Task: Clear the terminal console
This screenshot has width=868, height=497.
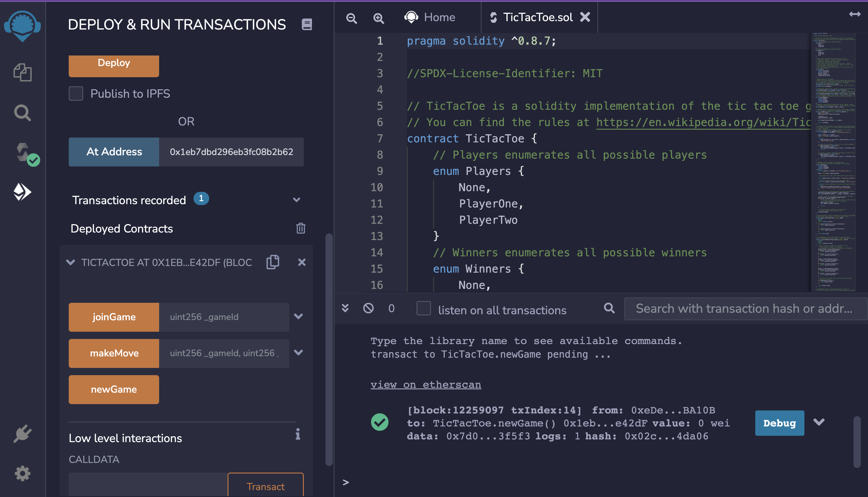Action: pyautogui.click(x=368, y=308)
